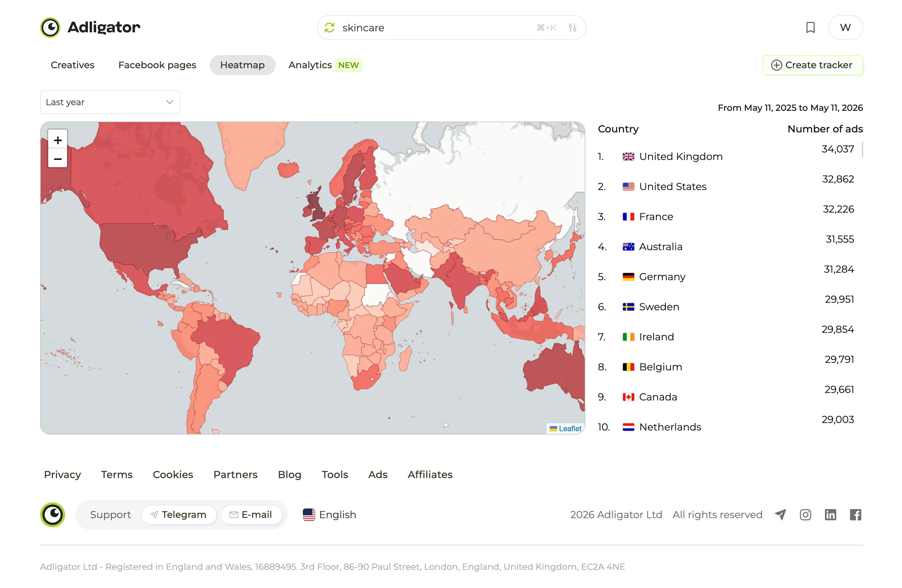Open the Blog footer link
The image size is (902, 588).
[x=290, y=474]
